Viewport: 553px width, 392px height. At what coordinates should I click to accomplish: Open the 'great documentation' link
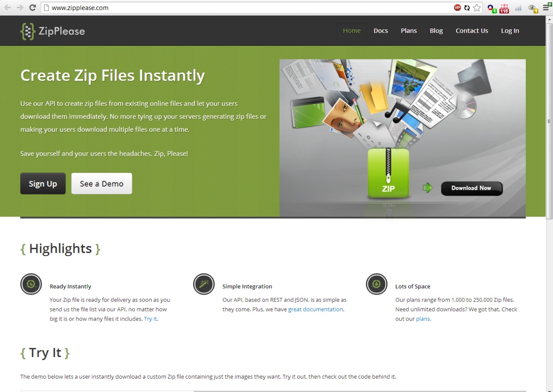click(316, 310)
